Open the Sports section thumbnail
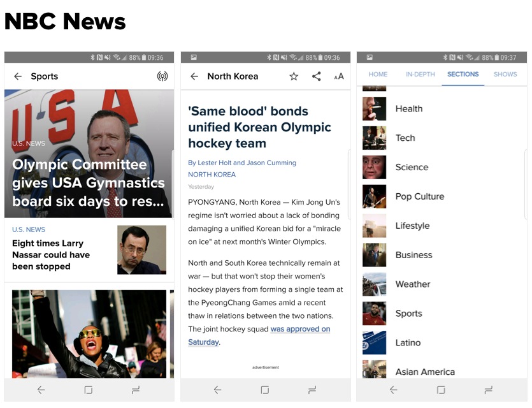 [x=374, y=313]
